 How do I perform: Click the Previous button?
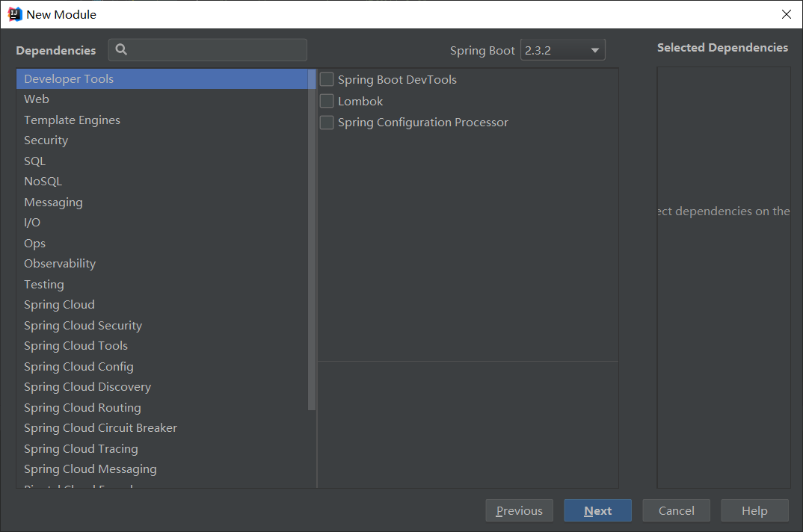pos(520,510)
